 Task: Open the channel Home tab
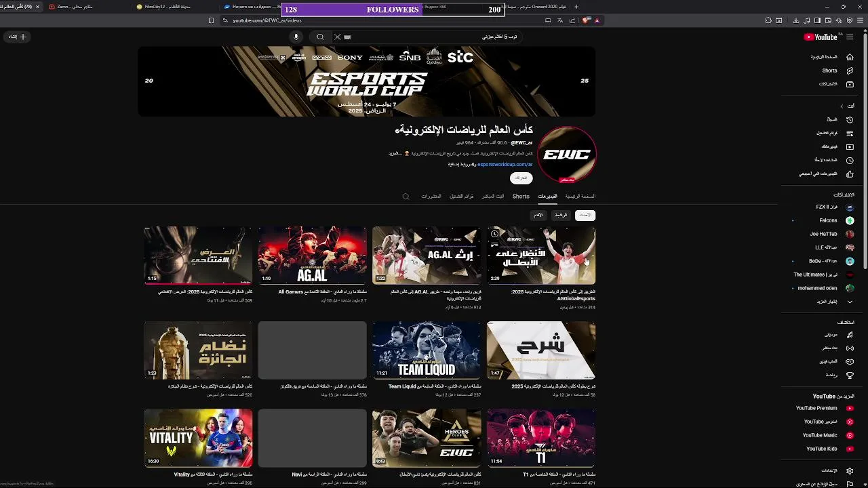click(580, 197)
